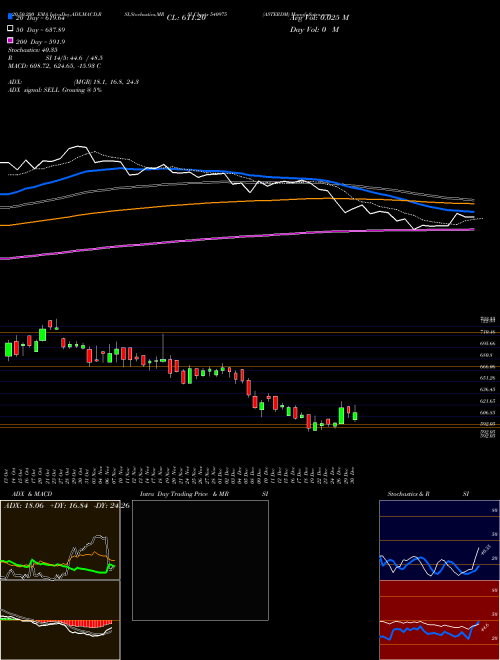Click the magenta 200 Day legend swatch
The image size is (500, 660).
11,41
